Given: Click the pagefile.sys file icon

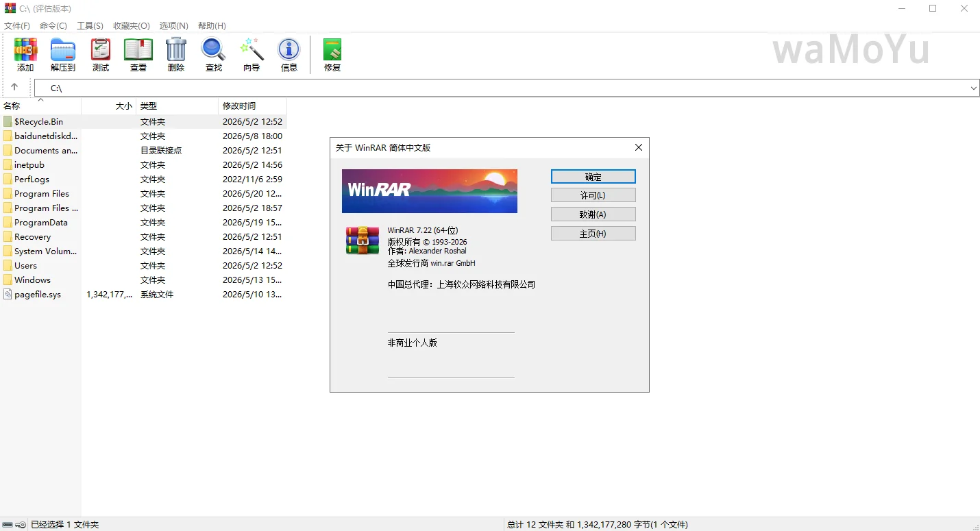Looking at the screenshot, I should pos(8,294).
